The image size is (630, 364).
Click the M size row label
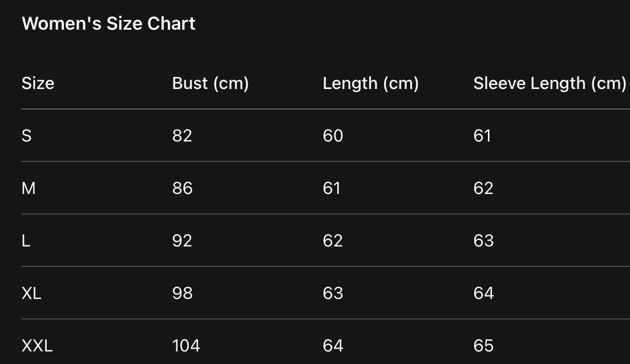tap(29, 188)
